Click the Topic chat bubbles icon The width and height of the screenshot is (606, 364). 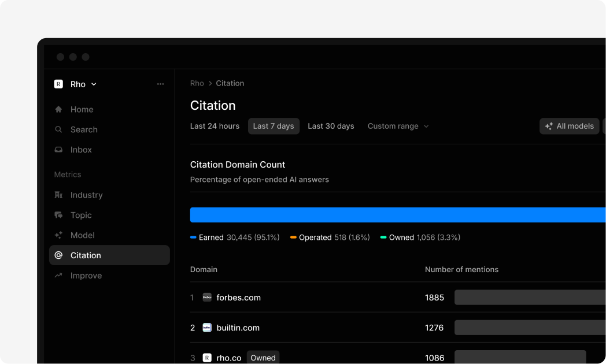coord(58,215)
